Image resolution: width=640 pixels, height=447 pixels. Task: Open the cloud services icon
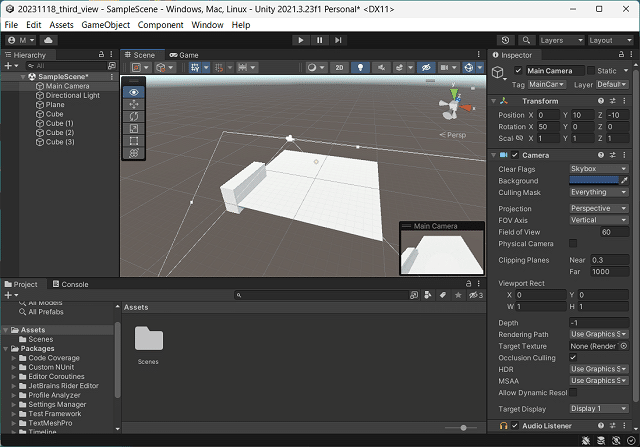(48, 40)
